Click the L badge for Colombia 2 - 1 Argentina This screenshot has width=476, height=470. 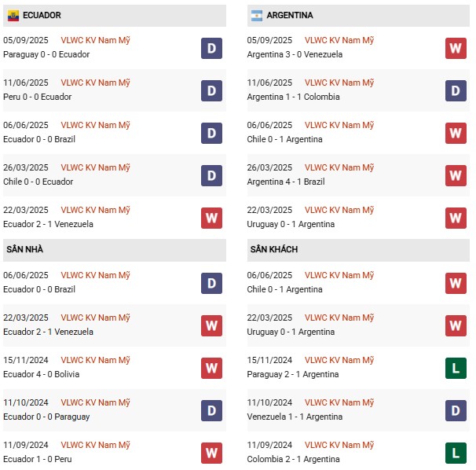coord(456,453)
